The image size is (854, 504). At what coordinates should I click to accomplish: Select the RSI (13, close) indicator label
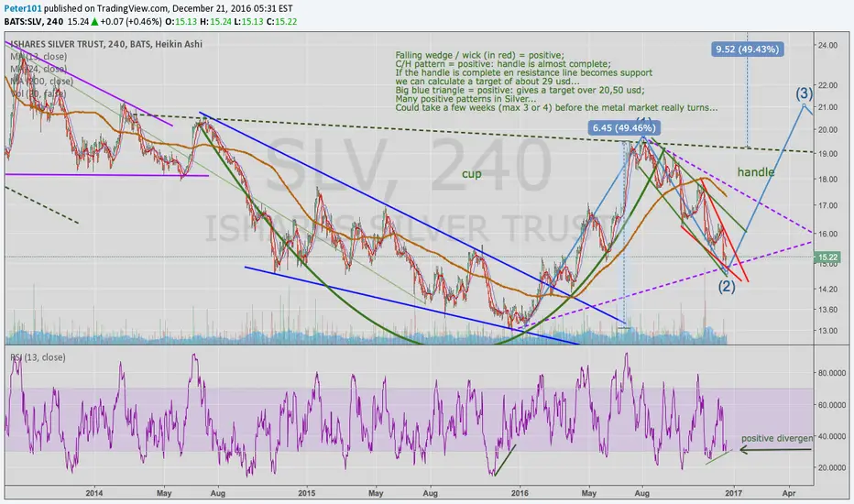tap(38, 357)
